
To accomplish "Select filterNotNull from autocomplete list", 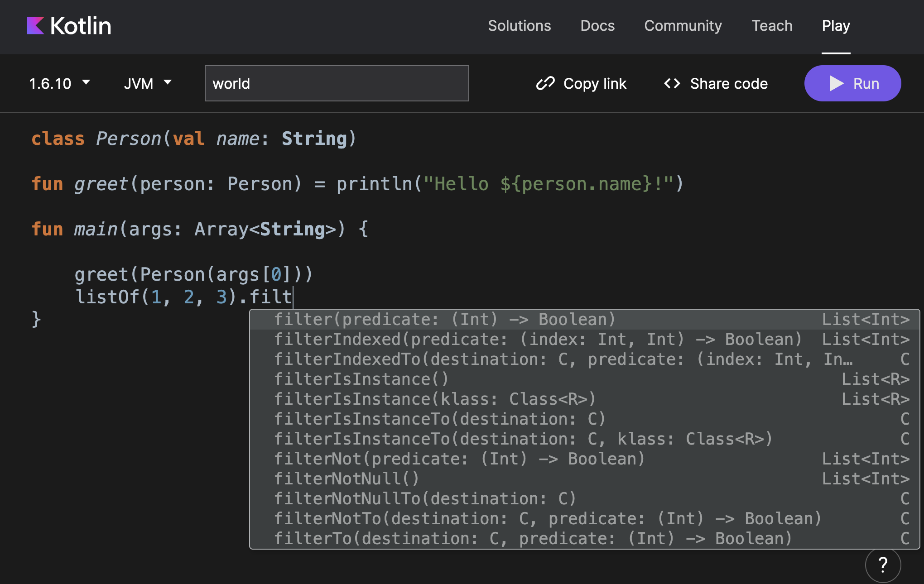I will (x=346, y=479).
